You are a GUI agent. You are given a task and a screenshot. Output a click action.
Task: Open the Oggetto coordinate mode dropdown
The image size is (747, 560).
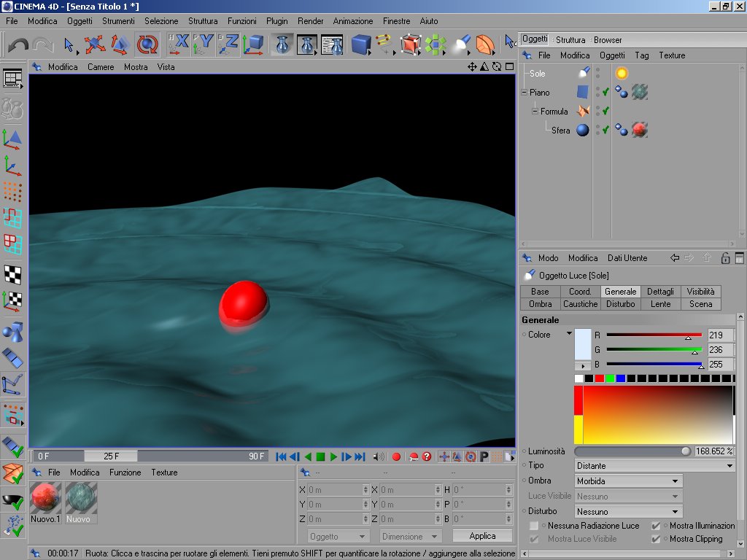click(337, 536)
